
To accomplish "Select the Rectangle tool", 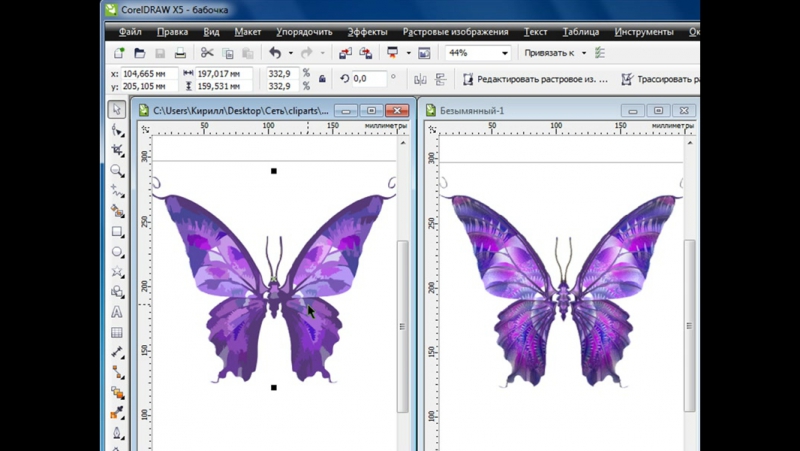I will tap(117, 232).
